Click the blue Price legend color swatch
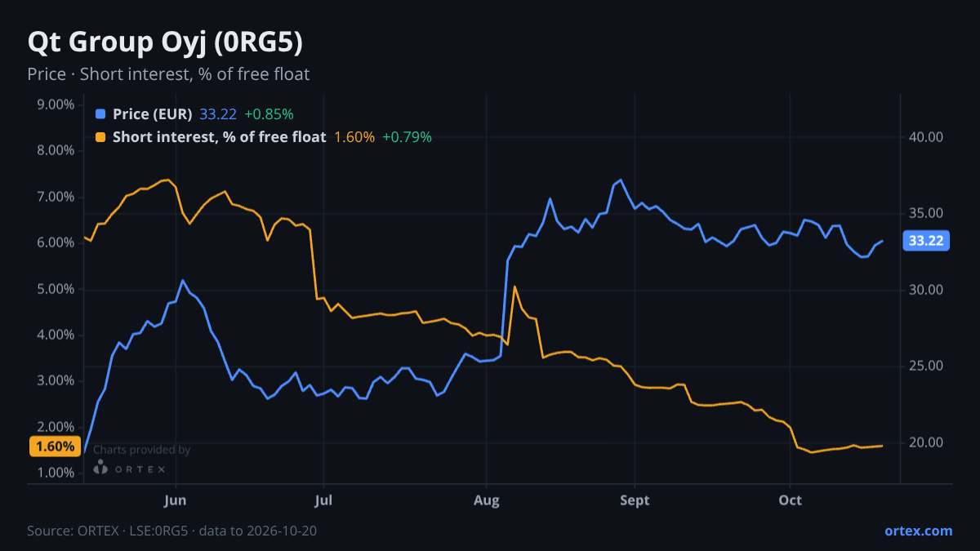The height and width of the screenshot is (551, 980). pyautogui.click(x=100, y=114)
